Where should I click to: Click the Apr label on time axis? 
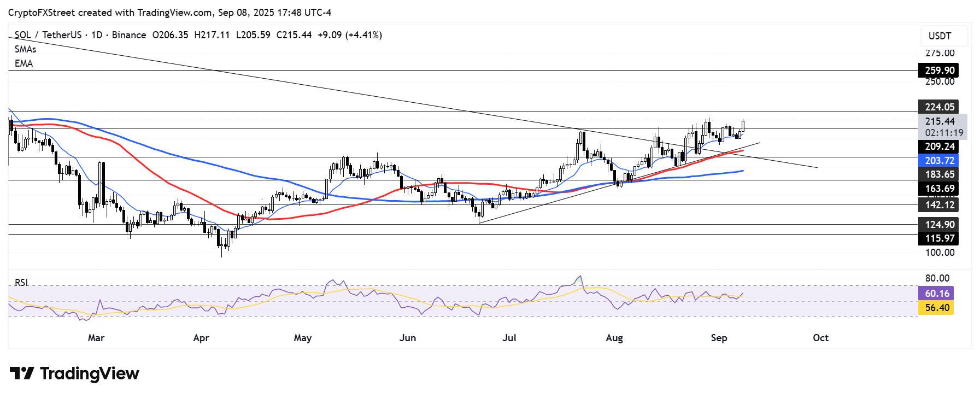click(x=201, y=338)
